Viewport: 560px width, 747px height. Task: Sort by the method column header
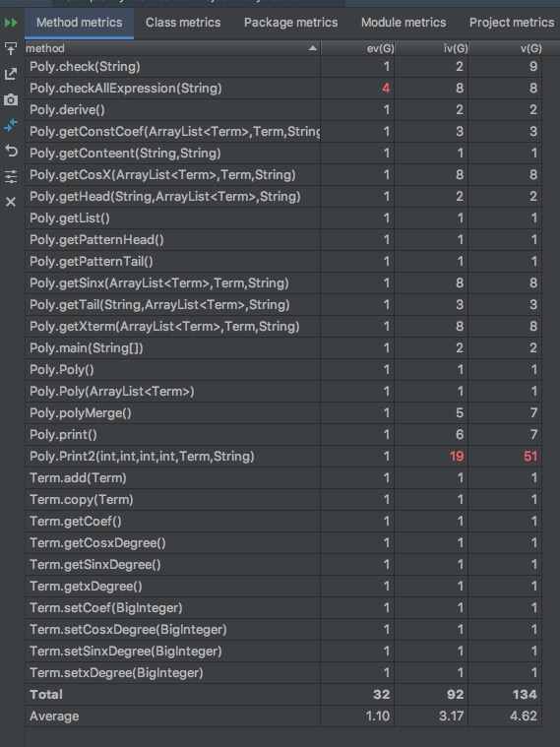point(172,48)
